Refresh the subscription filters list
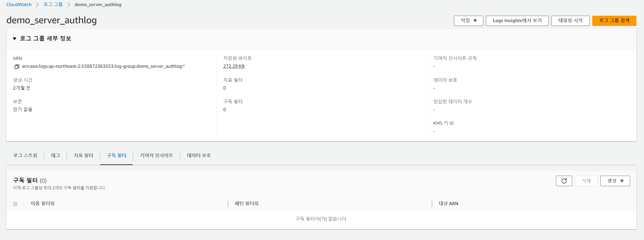644x240 pixels. coord(564,181)
